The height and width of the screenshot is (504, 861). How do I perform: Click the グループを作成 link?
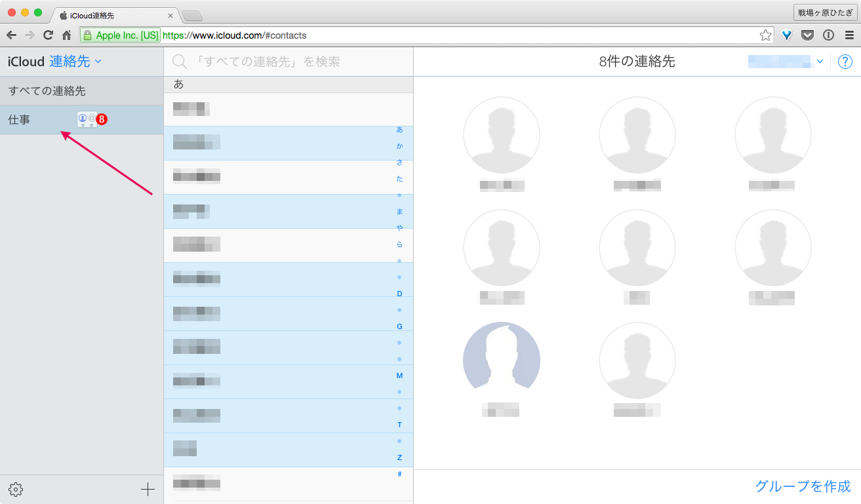coord(803,486)
